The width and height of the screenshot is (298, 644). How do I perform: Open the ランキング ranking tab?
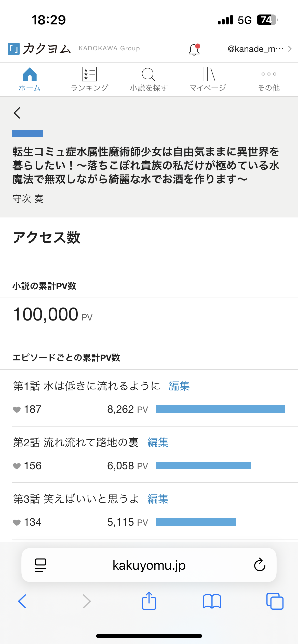[x=89, y=79]
